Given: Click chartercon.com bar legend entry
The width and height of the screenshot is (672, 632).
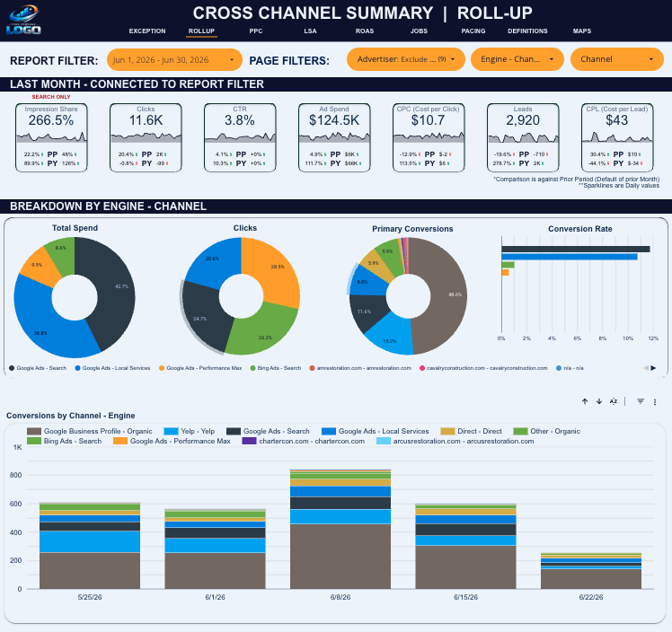Looking at the screenshot, I should [304, 441].
